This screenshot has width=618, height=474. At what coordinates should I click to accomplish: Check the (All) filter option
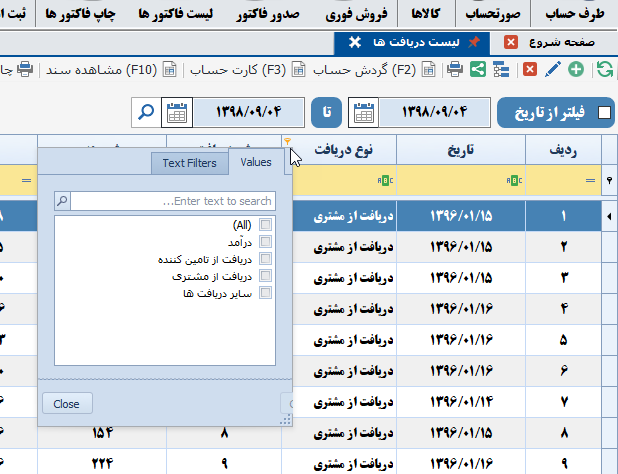[265, 225]
